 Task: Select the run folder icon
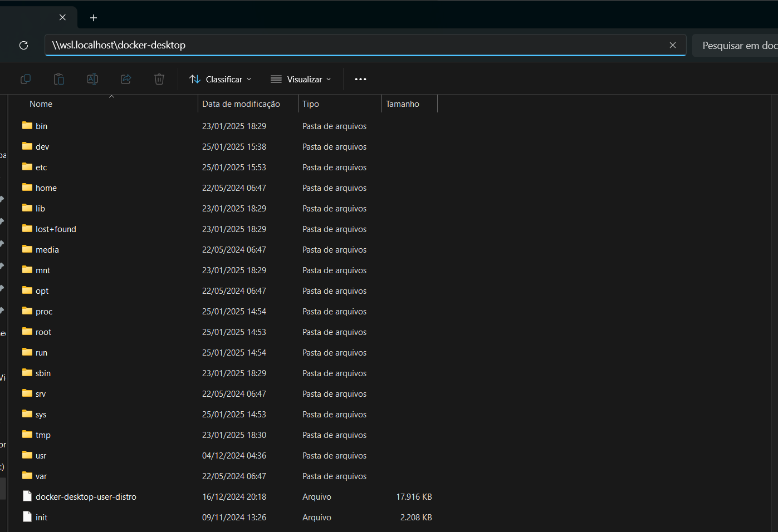coord(27,352)
